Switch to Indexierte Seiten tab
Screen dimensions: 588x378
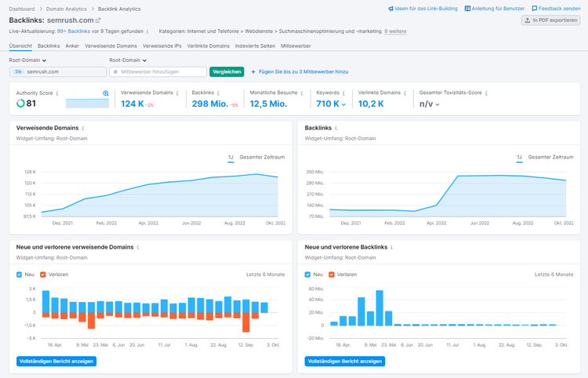(256, 45)
